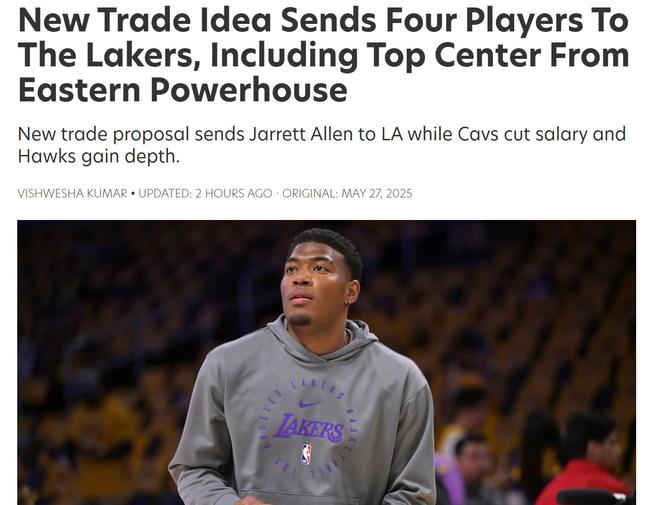Open author Vishwesha Kumar's profile
Viewport: 660px width, 505px height.
point(72,194)
